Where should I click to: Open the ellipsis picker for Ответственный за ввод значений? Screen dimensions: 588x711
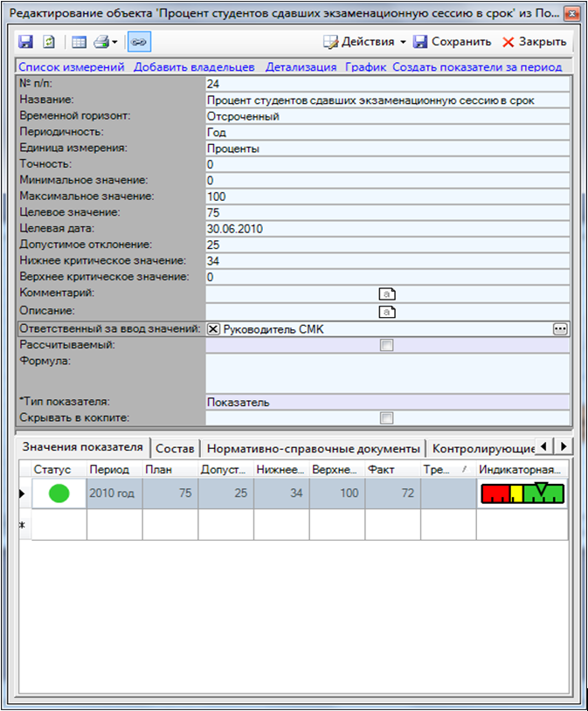point(560,328)
